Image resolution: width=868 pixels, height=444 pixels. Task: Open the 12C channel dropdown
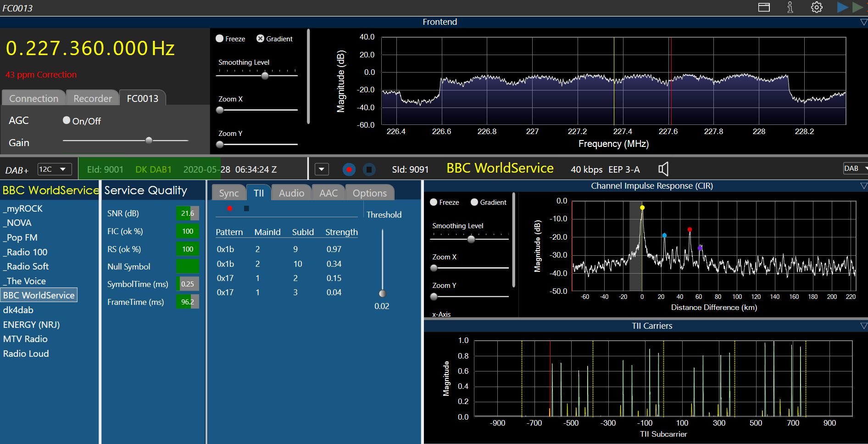point(54,169)
